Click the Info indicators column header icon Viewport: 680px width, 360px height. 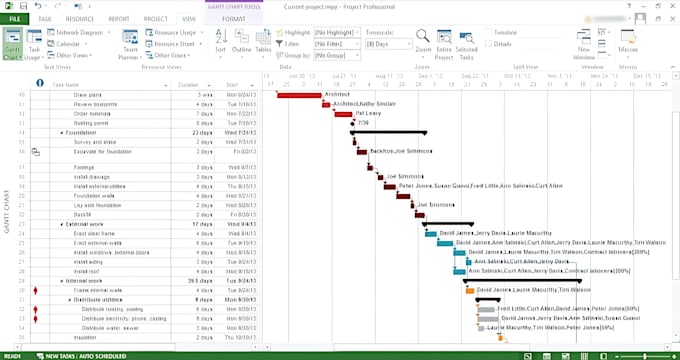pyautogui.click(x=40, y=82)
